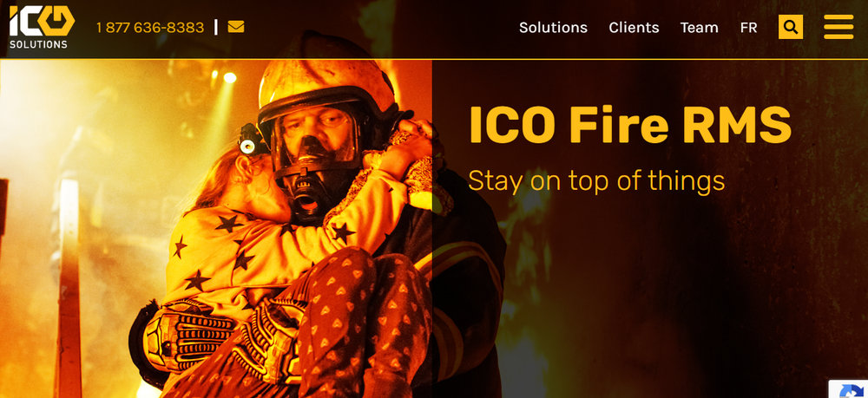
Task: Click the Stay on top of things tagline
Action: [x=596, y=181]
